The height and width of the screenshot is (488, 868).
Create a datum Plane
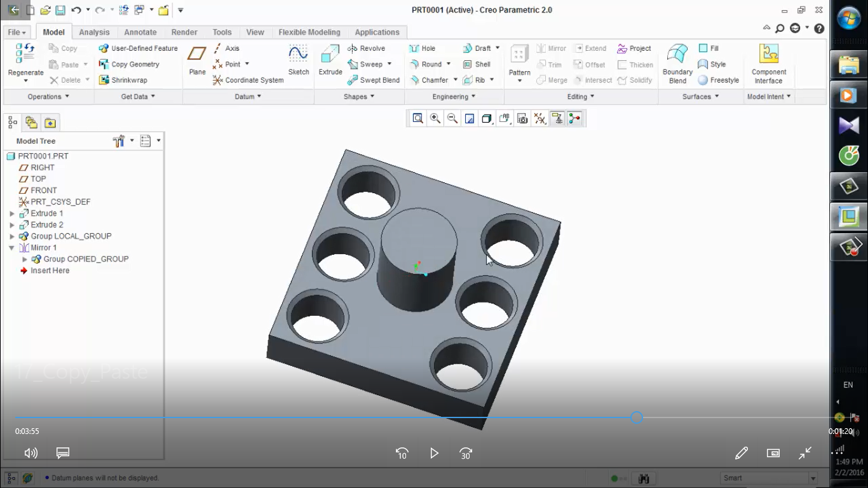click(197, 59)
